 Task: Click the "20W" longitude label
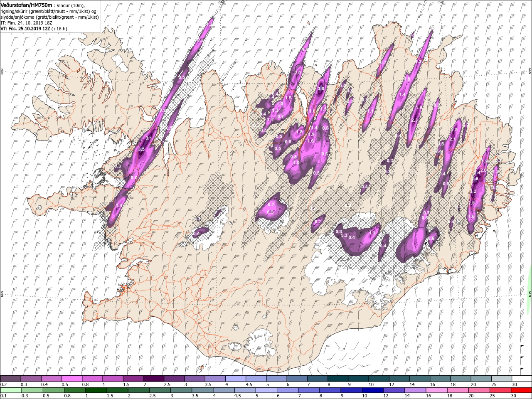click(221, 2)
